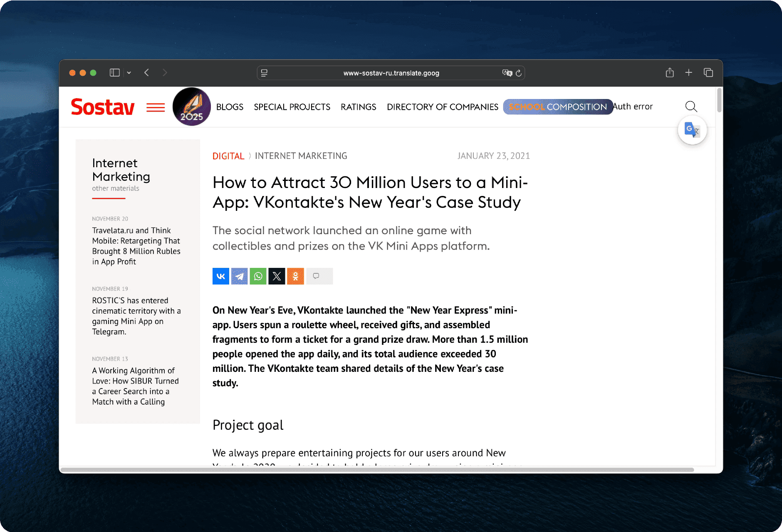The image size is (782, 532).
Task: Share article via Telegram icon
Action: pyautogui.click(x=240, y=276)
